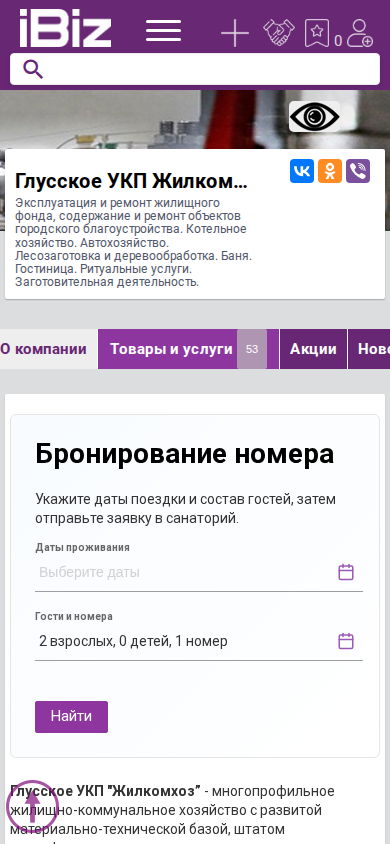Switch to the О компании tab
The height and width of the screenshot is (844, 390).
pos(44,349)
